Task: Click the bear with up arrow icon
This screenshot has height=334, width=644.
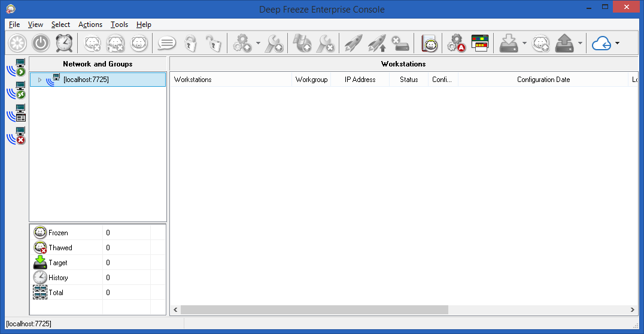Action: [x=540, y=43]
